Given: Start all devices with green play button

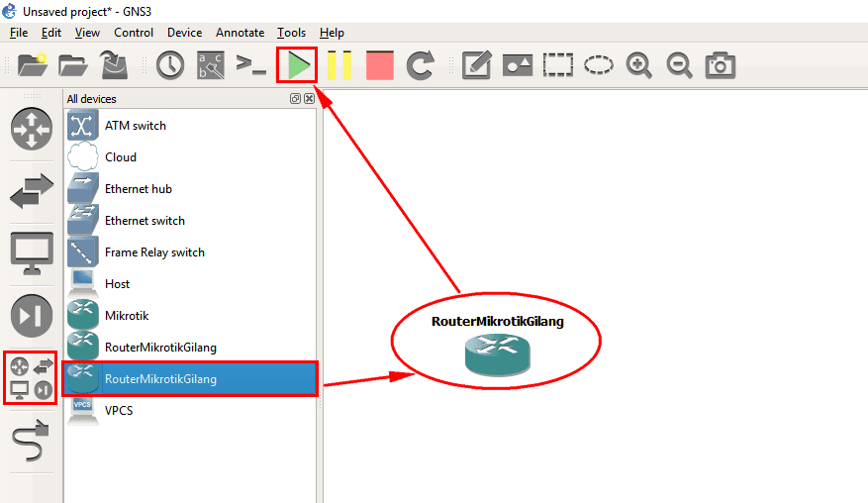Looking at the screenshot, I should [x=298, y=66].
